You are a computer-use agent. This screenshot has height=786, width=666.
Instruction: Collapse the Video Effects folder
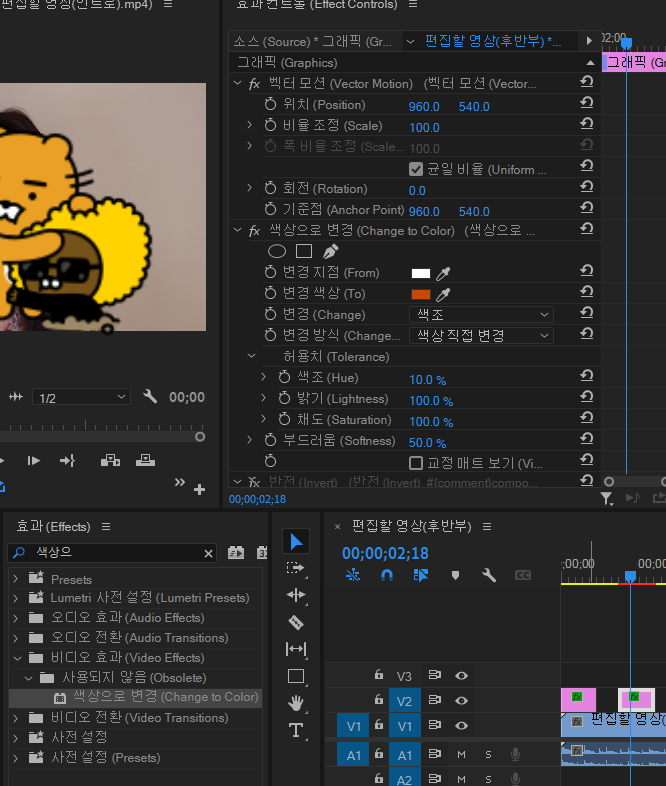click(18, 658)
